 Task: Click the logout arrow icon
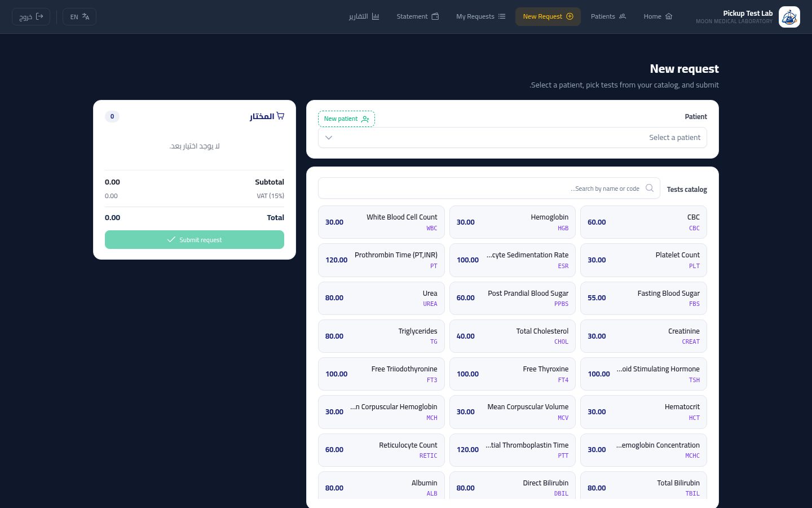coord(39,16)
